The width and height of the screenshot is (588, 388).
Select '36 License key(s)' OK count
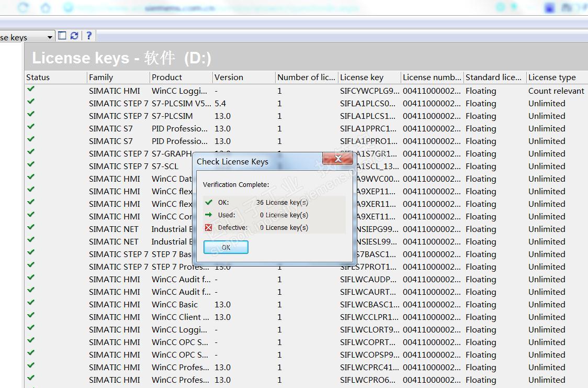click(282, 203)
